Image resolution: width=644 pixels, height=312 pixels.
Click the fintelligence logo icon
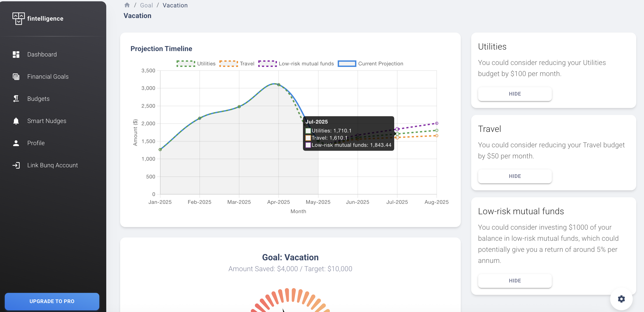pos(18,18)
